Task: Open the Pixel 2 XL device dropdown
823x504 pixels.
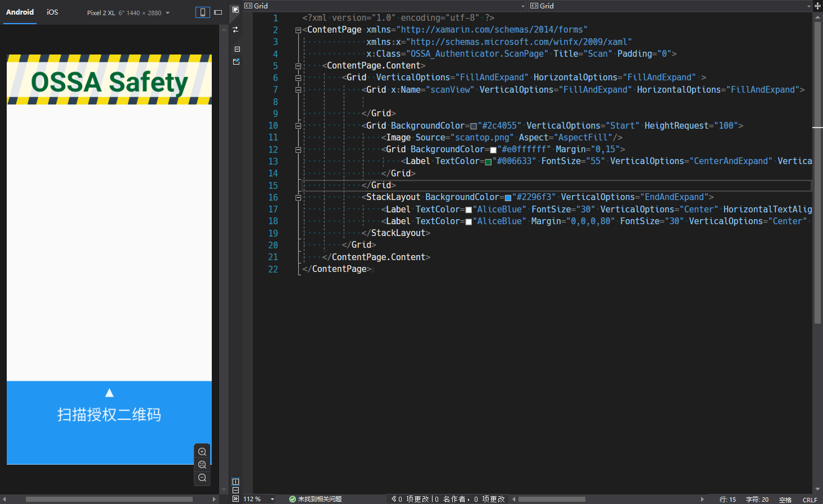Action: point(129,13)
